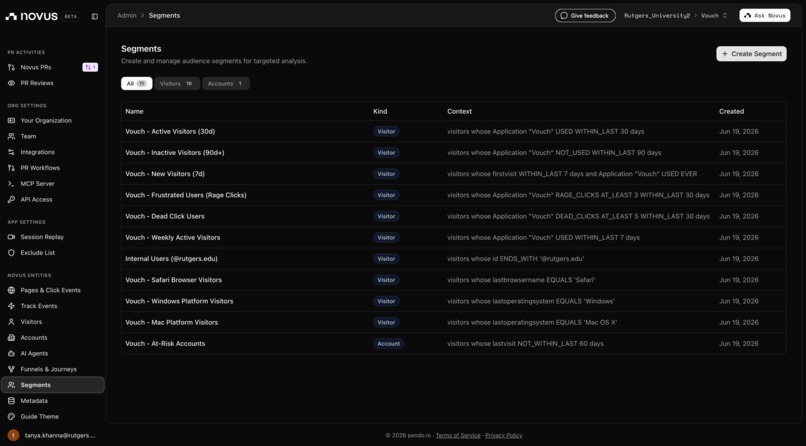Click the PR Reviews eye icon
The image size is (806, 446).
[11, 83]
